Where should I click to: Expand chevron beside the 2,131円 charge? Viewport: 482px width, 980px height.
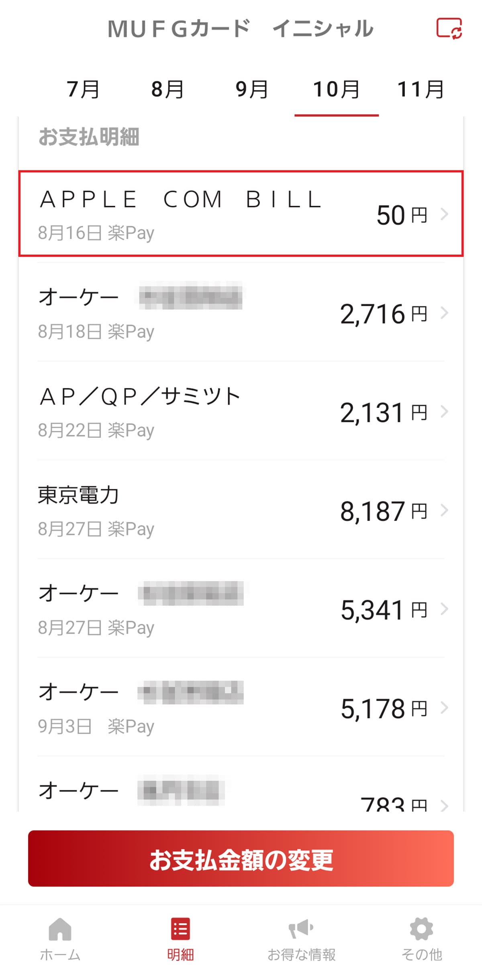coord(444,412)
